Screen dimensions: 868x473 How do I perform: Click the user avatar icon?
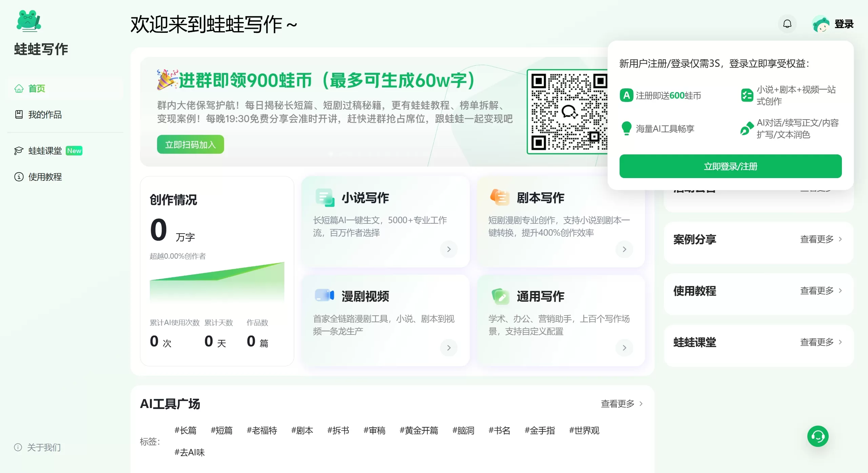coord(821,24)
